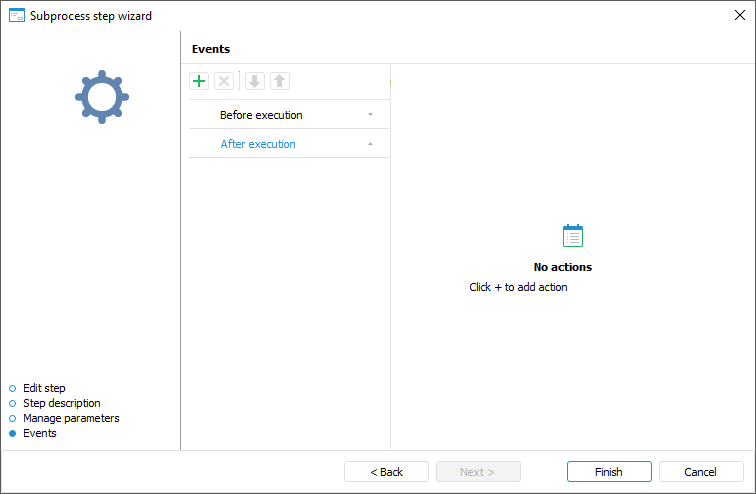This screenshot has width=756, height=494.
Task: Click the wizard window title icon
Action: click(x=16, y=15)
